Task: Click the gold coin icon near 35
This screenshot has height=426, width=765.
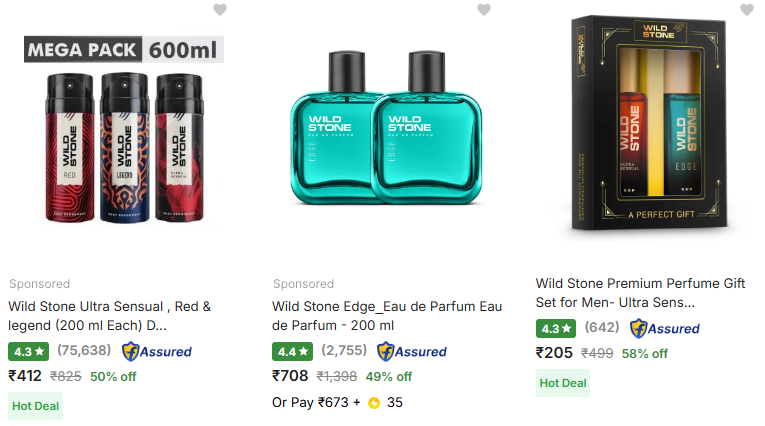Action: pyautogui.click(x=374, y=403)
